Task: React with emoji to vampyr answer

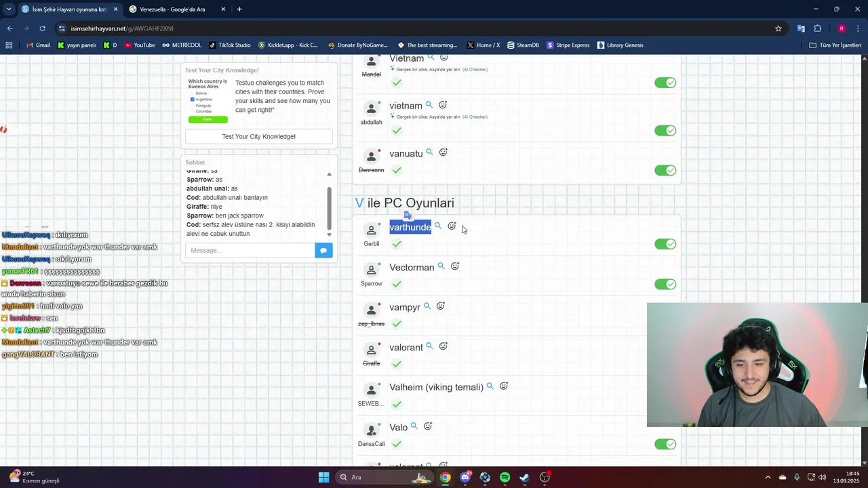Action: click(441, 306)
